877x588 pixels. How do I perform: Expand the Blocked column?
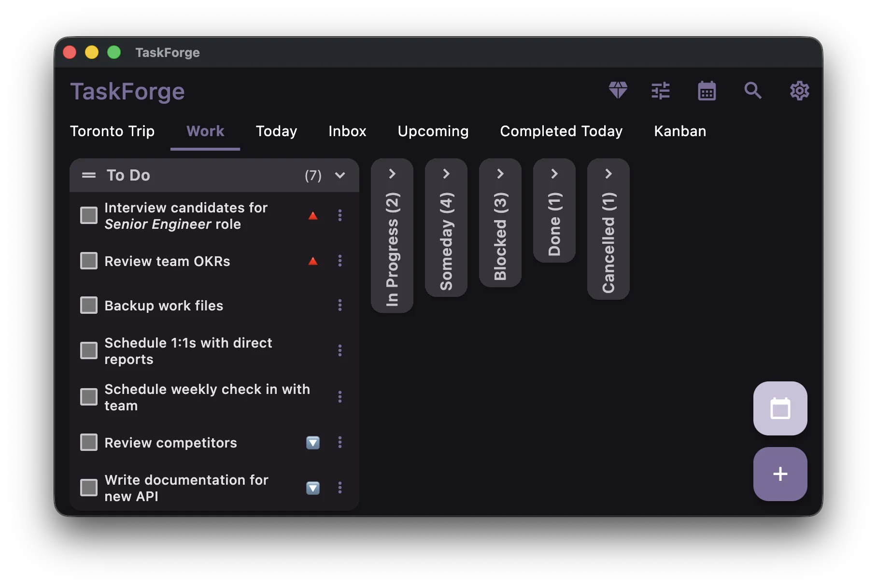click(x=500, y=174)
